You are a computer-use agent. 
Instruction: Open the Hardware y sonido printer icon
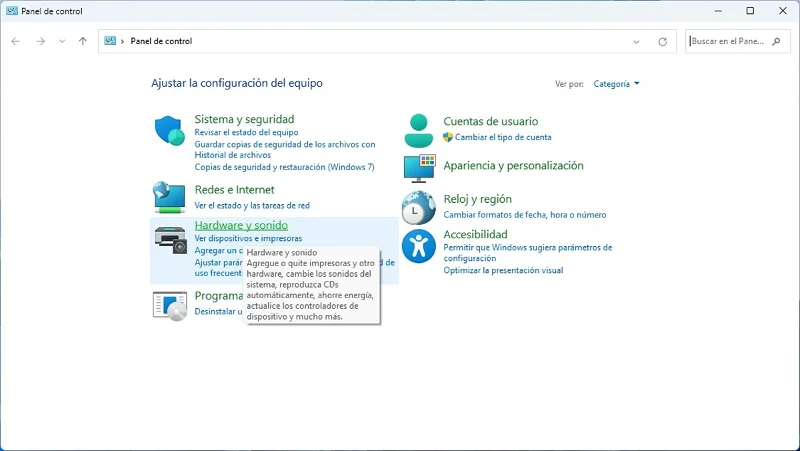click(x=171, y=239)
